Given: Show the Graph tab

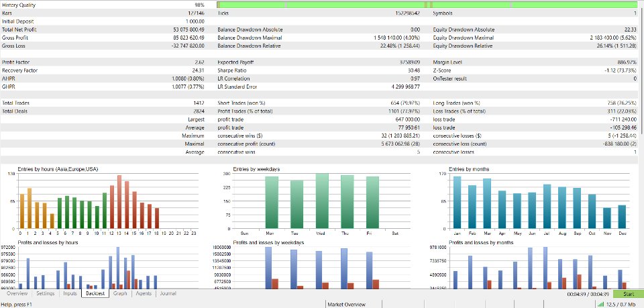Looking at the screenshot, I should 120,294.
